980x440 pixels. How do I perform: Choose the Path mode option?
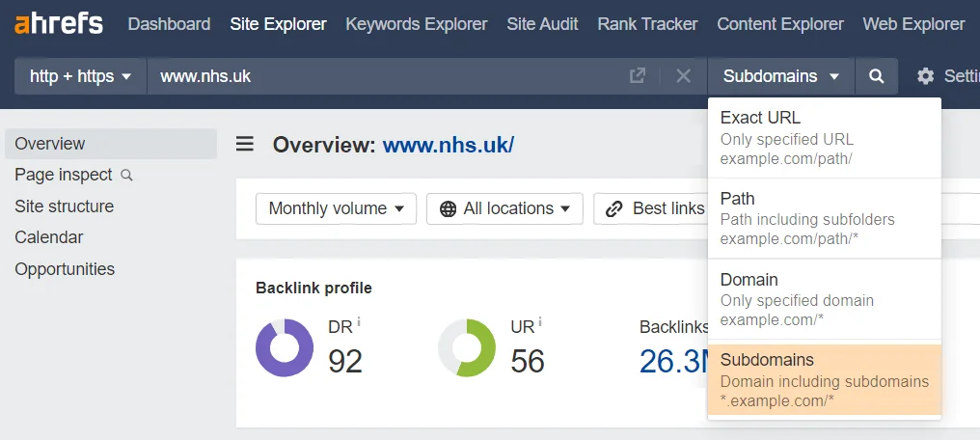click(x=825, y=219)
